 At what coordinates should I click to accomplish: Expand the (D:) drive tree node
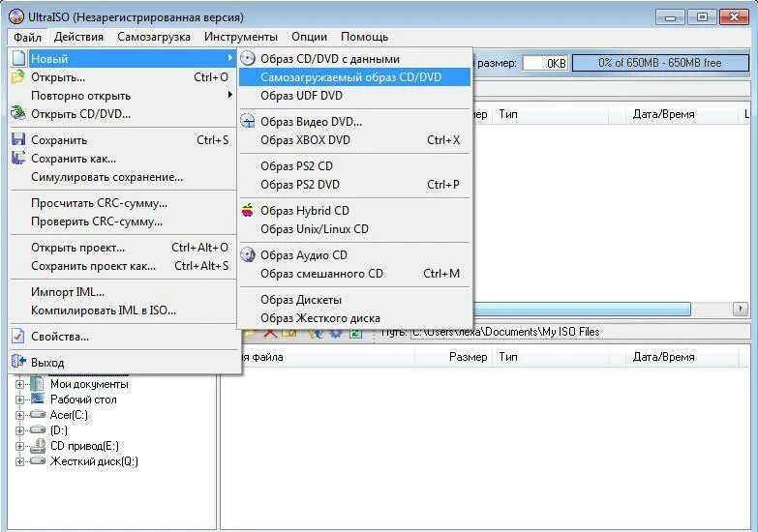(x=19, y=430)
